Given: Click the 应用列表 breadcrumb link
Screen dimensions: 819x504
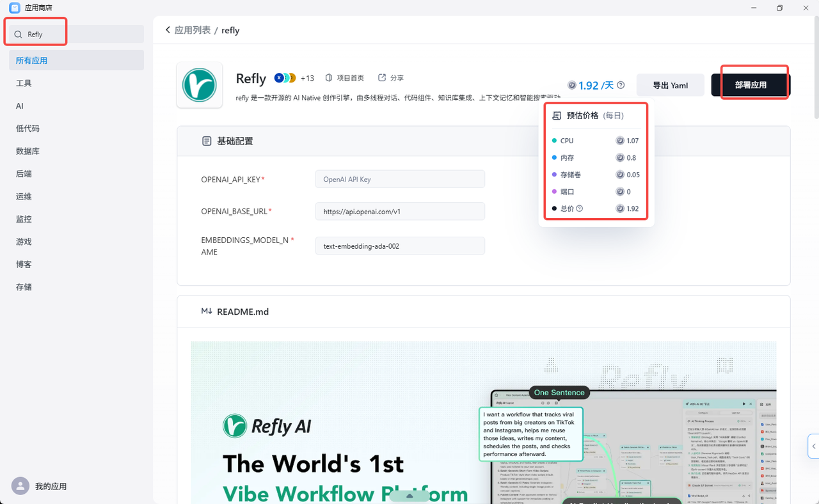Looking at the screenshot, I should click(193, 30).
